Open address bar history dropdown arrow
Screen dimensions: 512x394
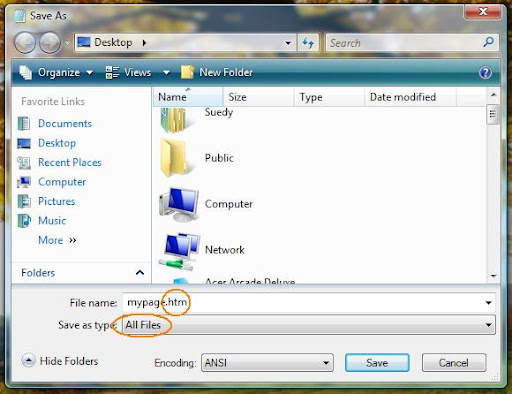(288, 43)
